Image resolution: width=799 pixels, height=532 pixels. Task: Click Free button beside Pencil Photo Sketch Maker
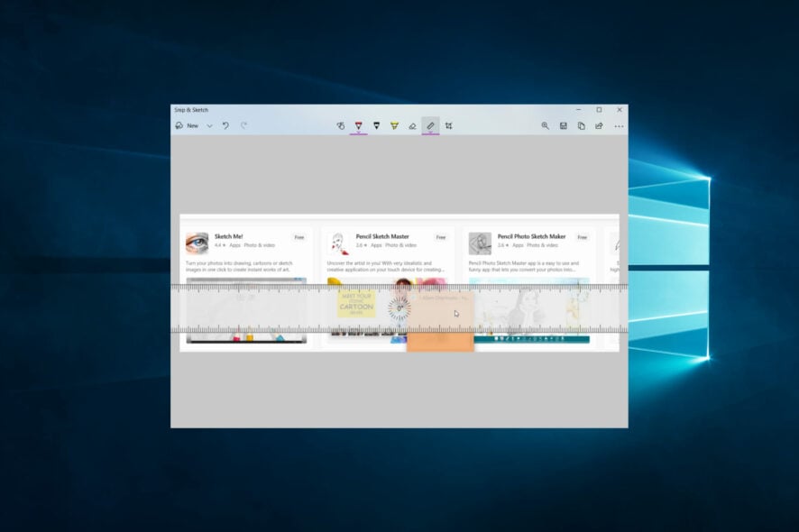[x=583, y=237]
